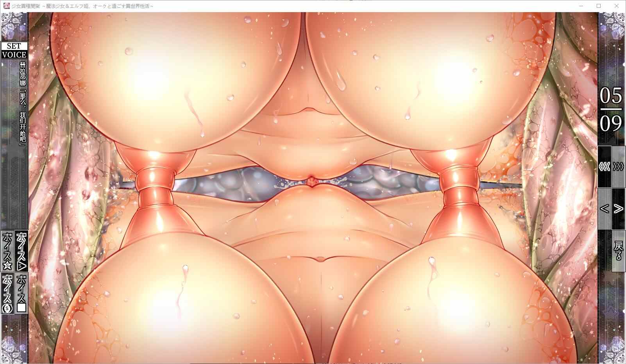Jump forward with the triple right arrows
The image size is (626, 364).
(x=618, y=167)
